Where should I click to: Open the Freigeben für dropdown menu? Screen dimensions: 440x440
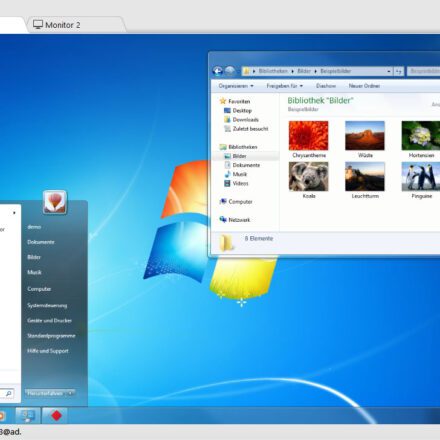(285, 86)
